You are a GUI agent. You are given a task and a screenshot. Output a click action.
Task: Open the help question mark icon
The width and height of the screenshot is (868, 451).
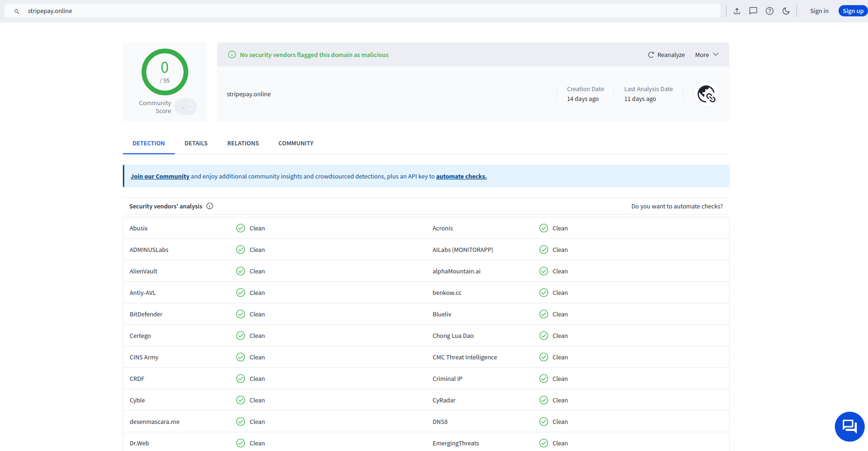click(x=769, y=11)
